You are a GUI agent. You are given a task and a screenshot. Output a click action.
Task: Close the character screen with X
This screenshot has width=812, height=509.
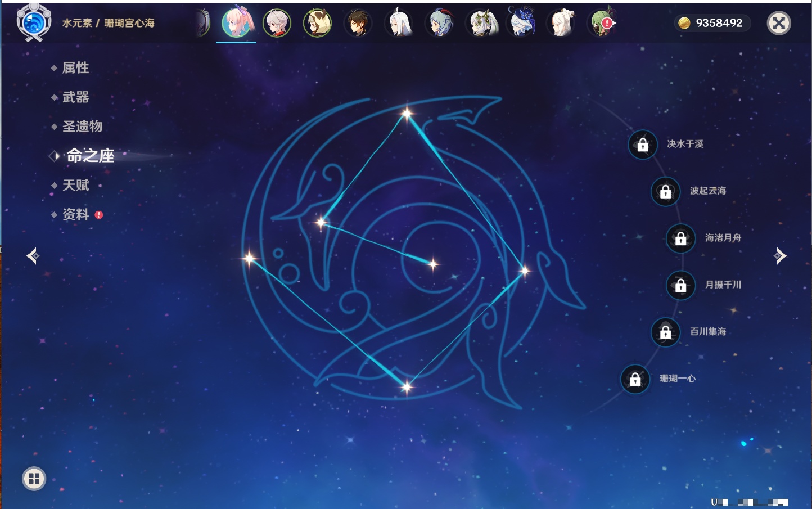tap(779, 23)
